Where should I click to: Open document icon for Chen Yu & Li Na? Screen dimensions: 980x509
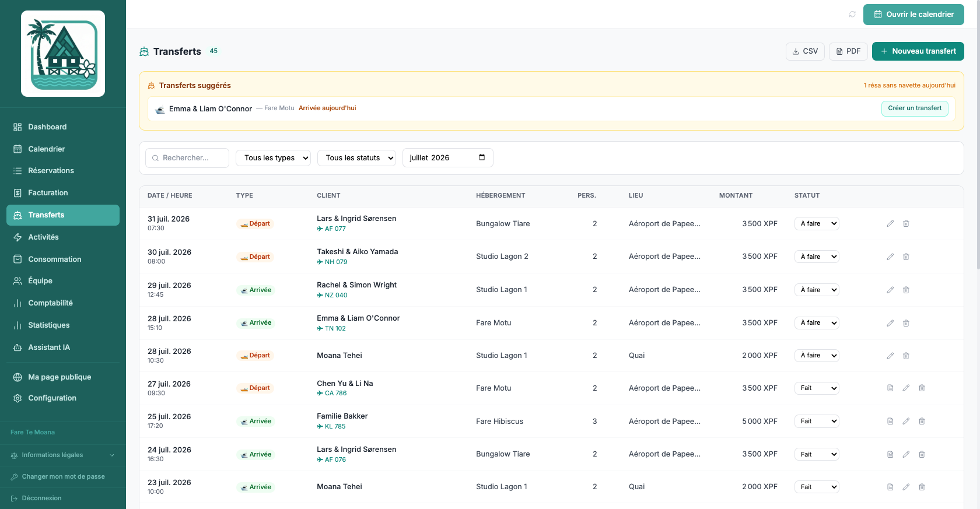890,388
